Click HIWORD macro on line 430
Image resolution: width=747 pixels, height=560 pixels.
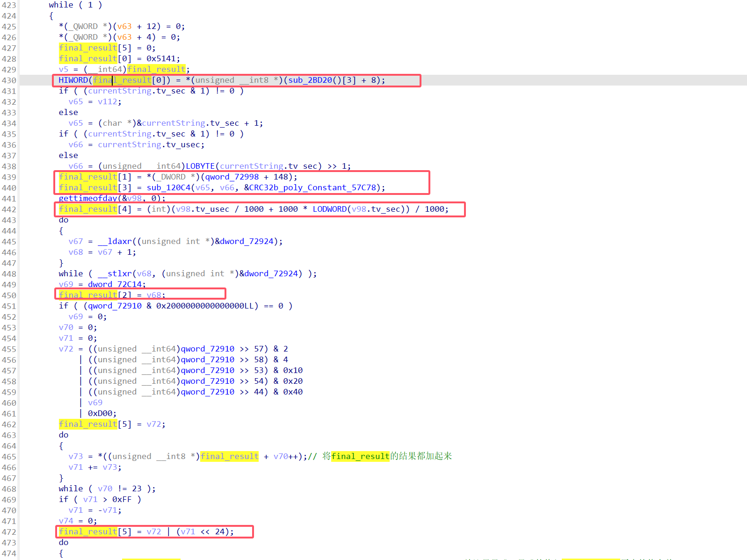pos(73,80)
